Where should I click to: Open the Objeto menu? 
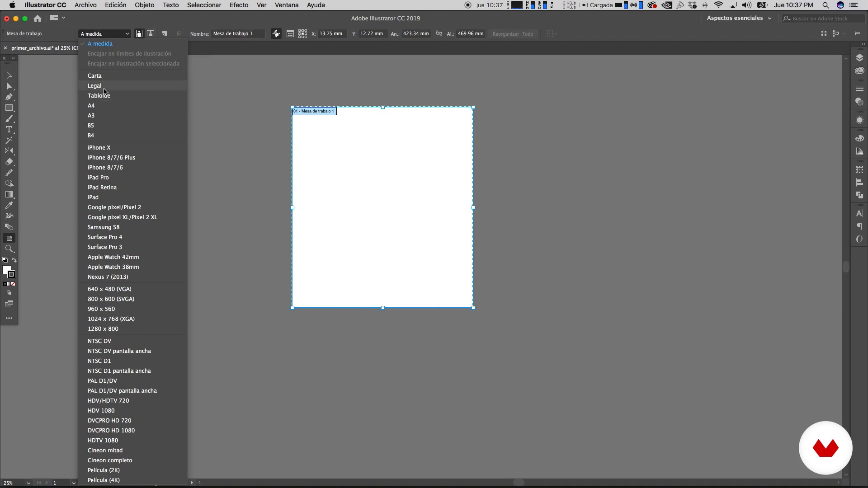click(x=144, y=5)
